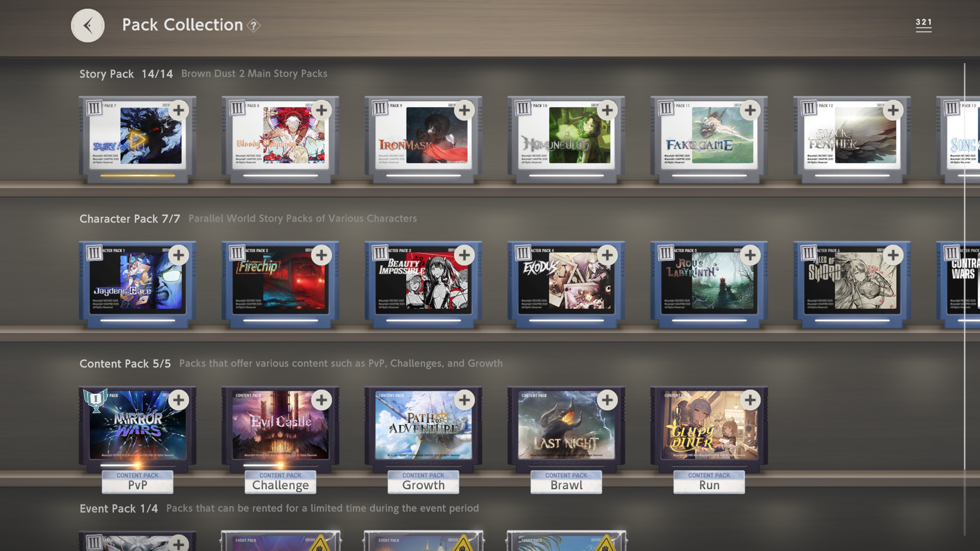Viewport: 980px width, 551px height.
Task: Click plus icon on Fury Angel pack
Action: [x=178, y=110]
